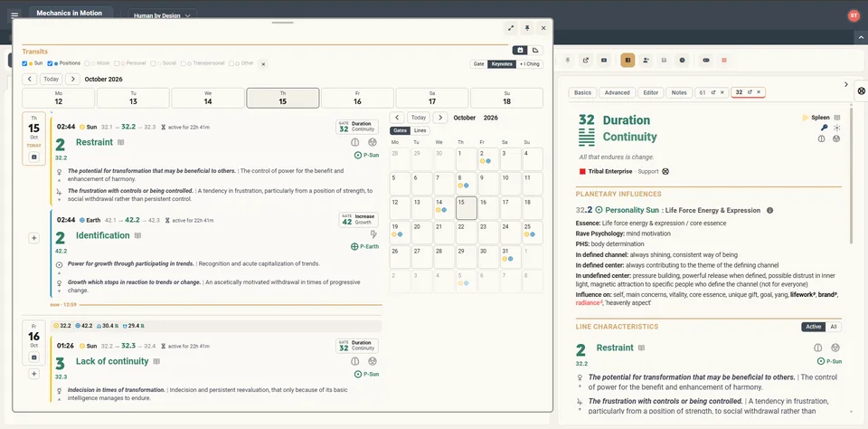
Task: Open the book icon next to Spleen
Action: 837,118
